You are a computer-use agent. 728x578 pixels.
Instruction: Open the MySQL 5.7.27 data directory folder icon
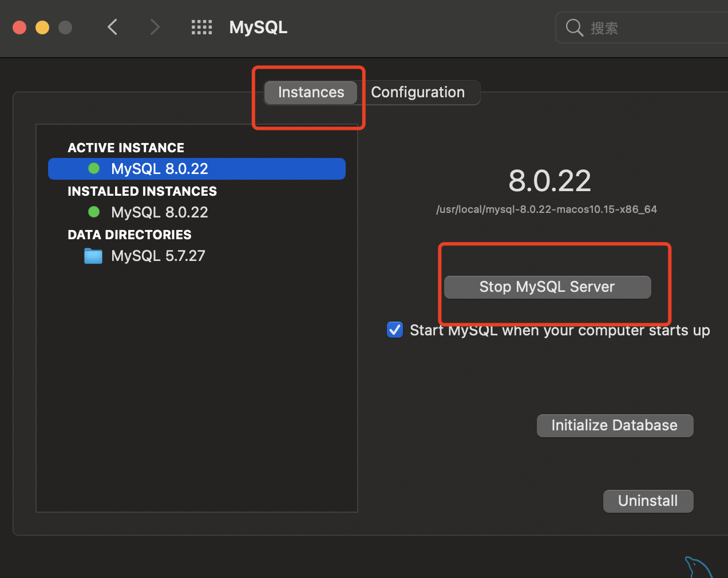click(93, 255)
